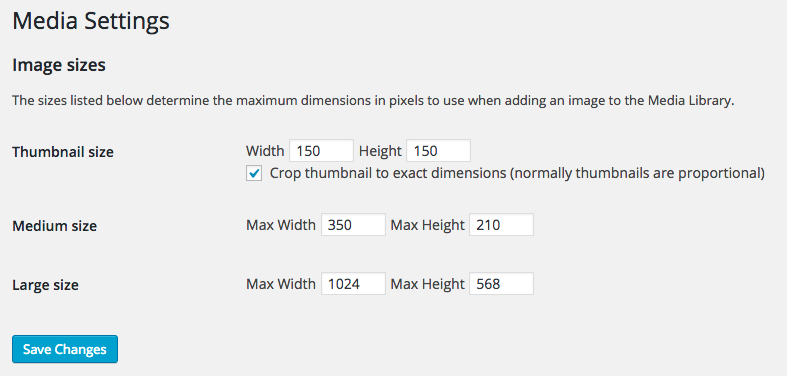
Task: Click the 'Height' label in Thumbnail row
Action: (x=380, y=151)
